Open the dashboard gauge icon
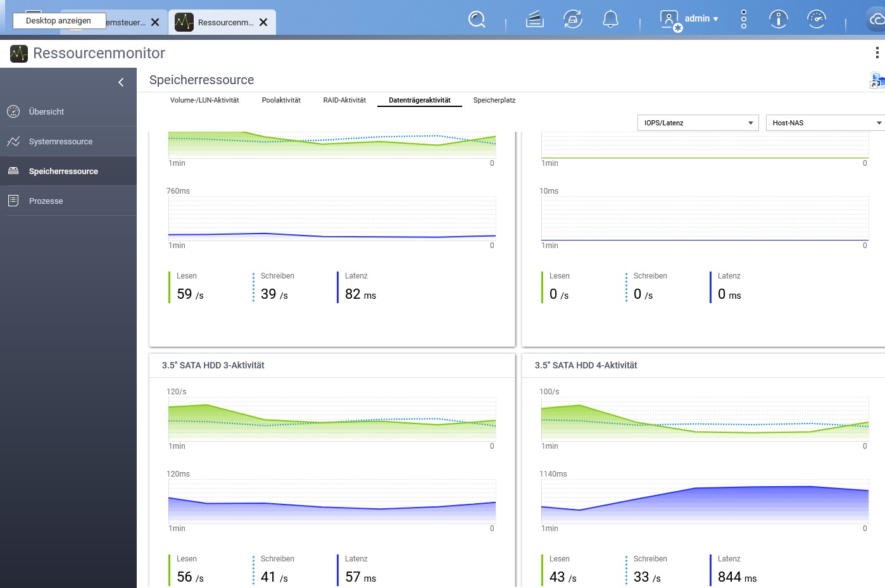The width and height of the screenshot is (885, 588). click(817, 20)
